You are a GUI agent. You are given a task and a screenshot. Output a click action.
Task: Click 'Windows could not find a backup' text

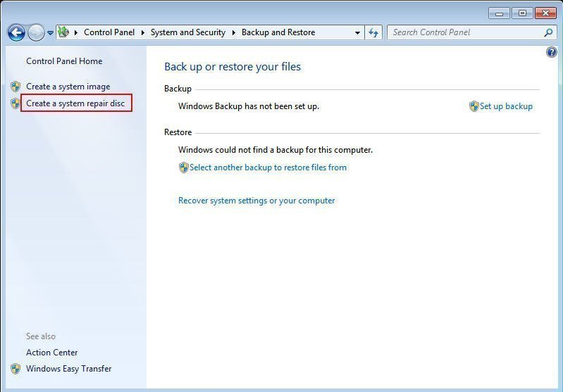[x=276, y=150]
